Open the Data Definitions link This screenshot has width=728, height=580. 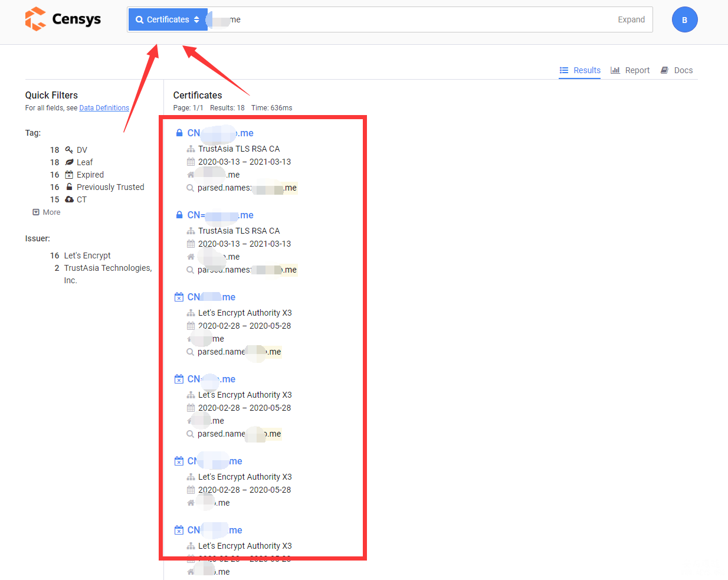(x=104, y=108)
